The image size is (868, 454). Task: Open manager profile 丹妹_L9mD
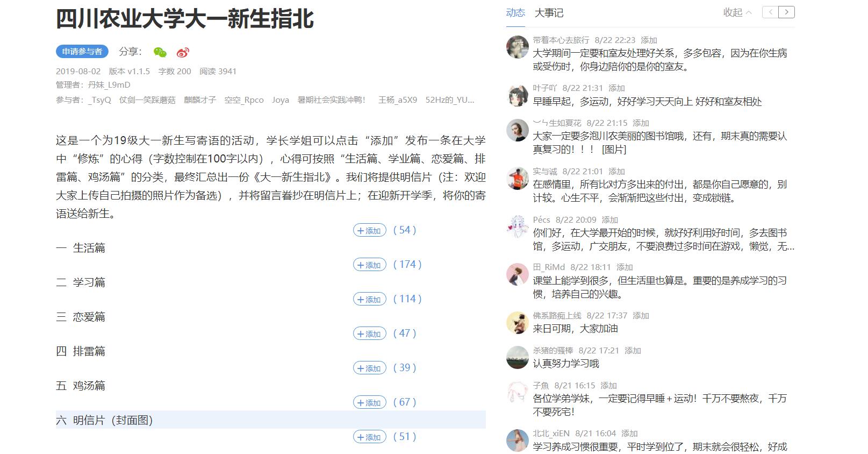click(x=109, y=85)
